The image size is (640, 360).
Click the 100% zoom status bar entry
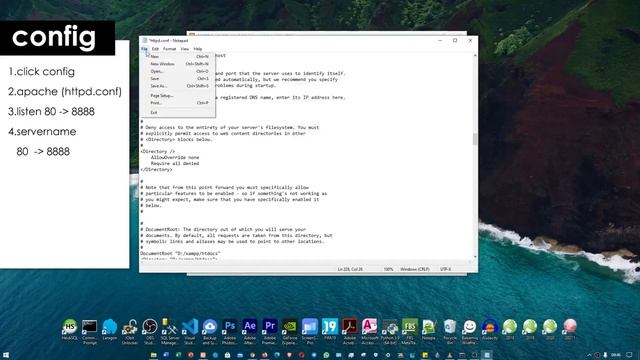[x=388, y=269]
